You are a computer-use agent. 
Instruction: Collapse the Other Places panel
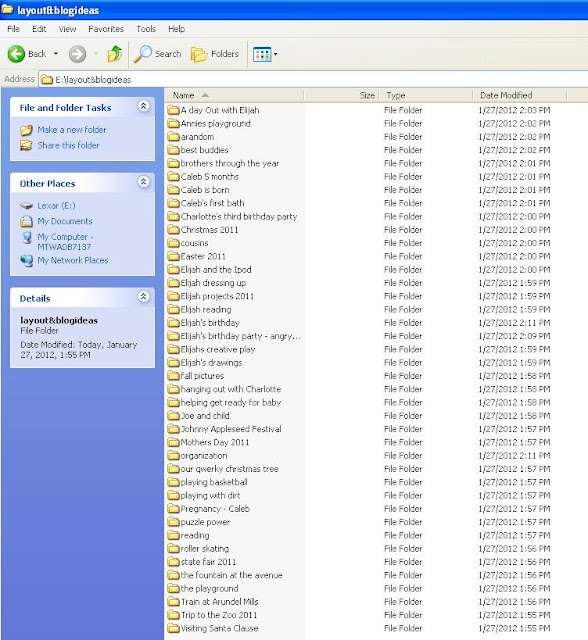coord(143,182)
